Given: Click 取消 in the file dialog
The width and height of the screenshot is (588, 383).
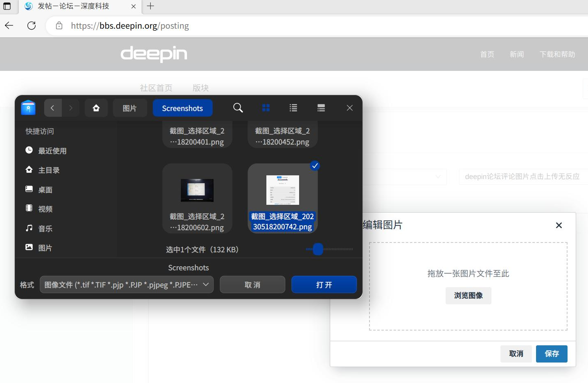Looking at the screenshot, I should 252,285.
